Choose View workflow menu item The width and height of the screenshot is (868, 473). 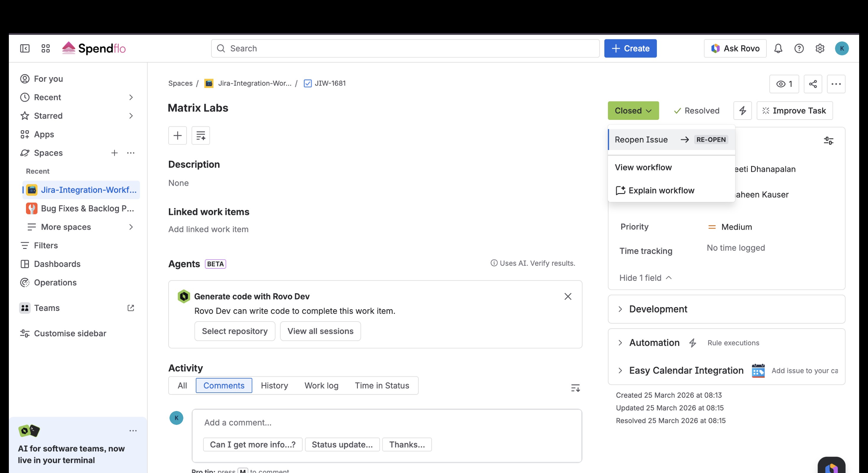(x=671, y=167)
